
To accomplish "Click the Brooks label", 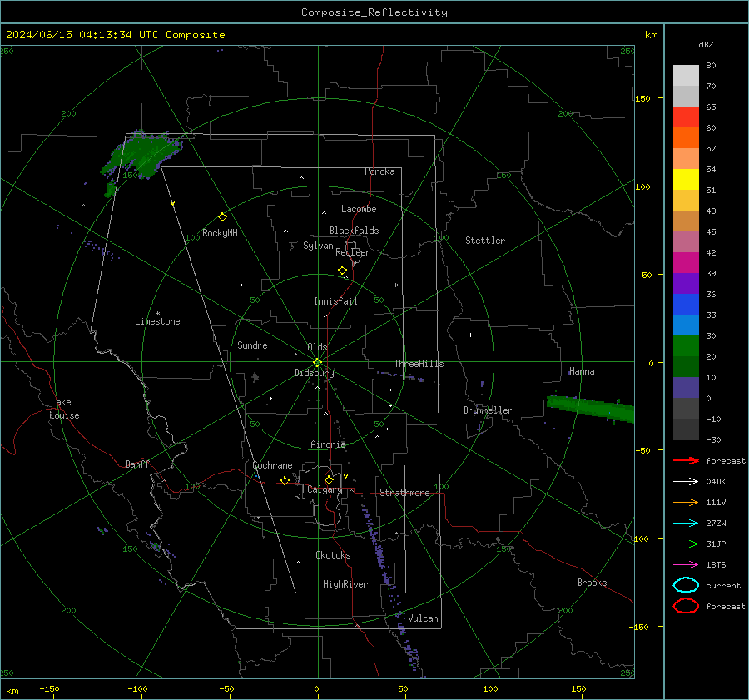I will point(592,583).
